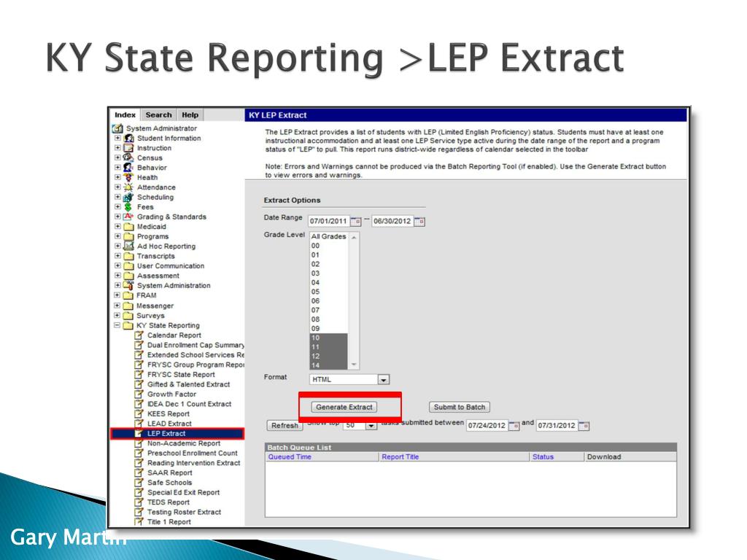Click the Programs folder icon
Image resolution: width=747 pixels, height=560 pixels.
pyautogui.click(x=128, y=236)
